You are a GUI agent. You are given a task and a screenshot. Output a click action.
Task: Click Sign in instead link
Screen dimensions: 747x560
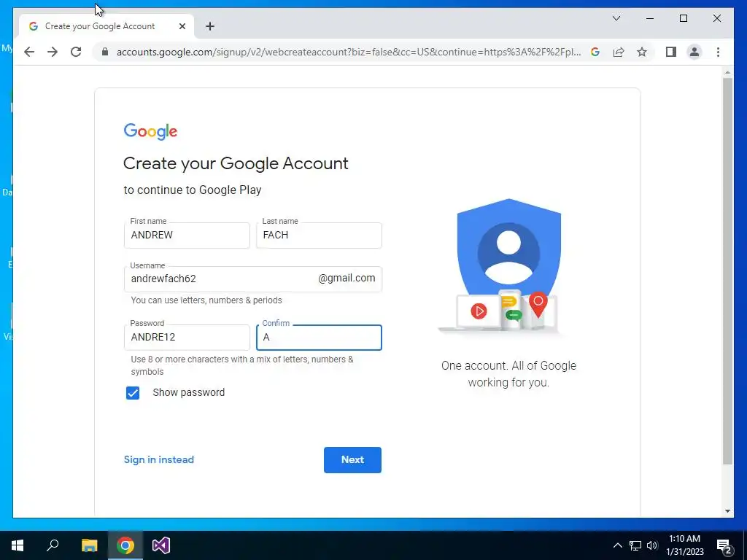[x=158, y=459]
